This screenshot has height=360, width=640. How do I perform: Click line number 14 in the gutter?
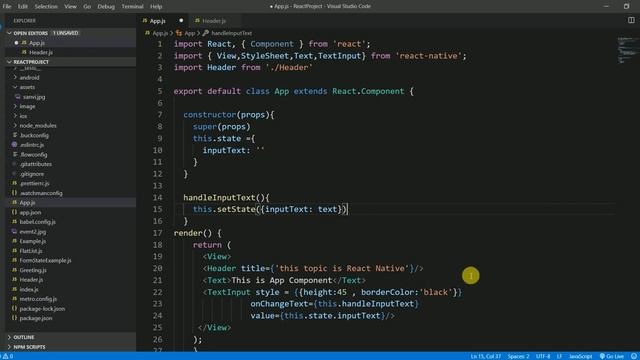(158, 198)
